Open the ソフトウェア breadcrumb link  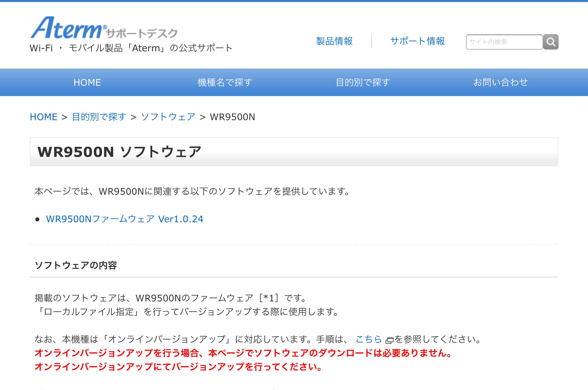pyautogui.click(x=168, y=117)
